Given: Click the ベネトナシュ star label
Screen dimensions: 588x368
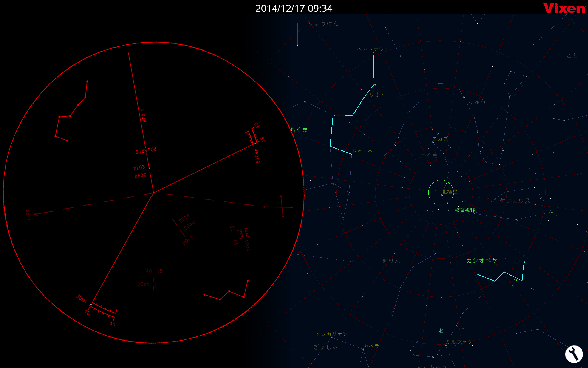Looking at the screenshot, I should pos(373,49).
